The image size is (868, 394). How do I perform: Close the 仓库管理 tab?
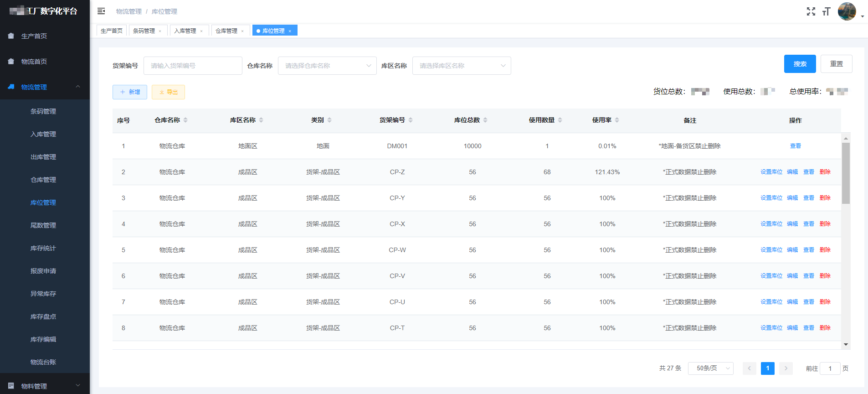[x=242, y=31]
